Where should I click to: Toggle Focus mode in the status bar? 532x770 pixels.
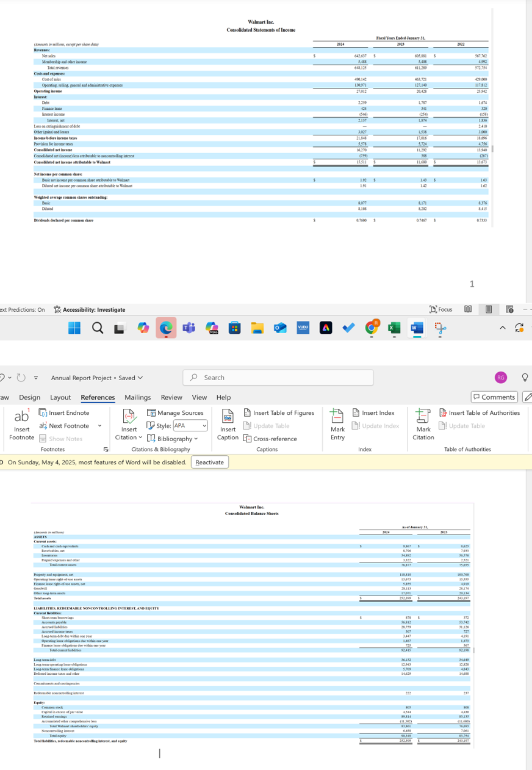click(x=440, y=309)
